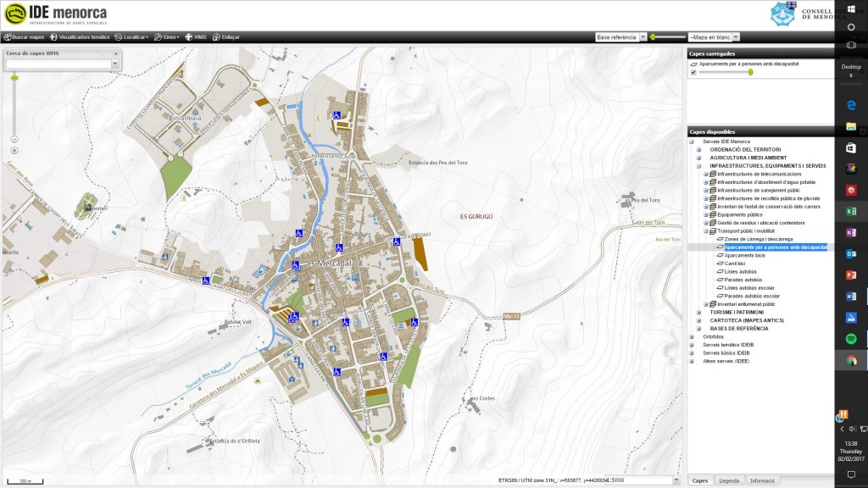The height and width of the screenshot is (488, 868).
Task: Expand ORDENACIÓ DEL TERRITORI category
Action: pos(698,150)
